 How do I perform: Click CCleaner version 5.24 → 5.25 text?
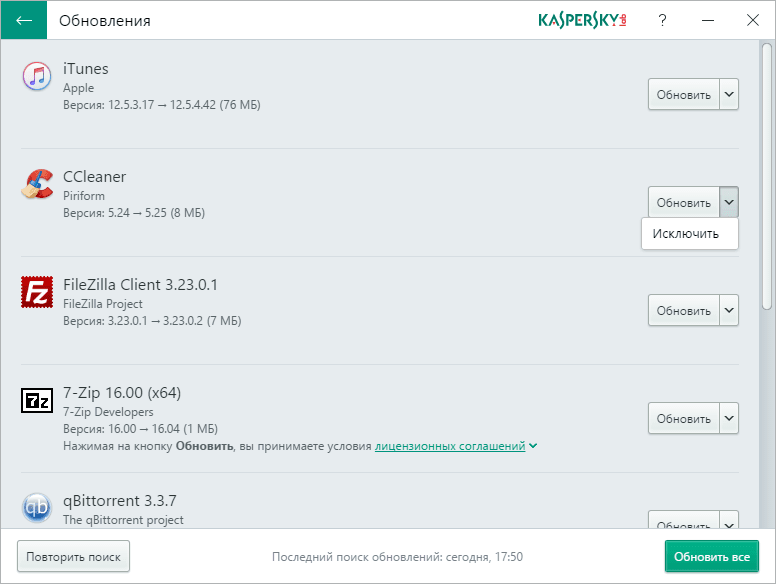134,213
